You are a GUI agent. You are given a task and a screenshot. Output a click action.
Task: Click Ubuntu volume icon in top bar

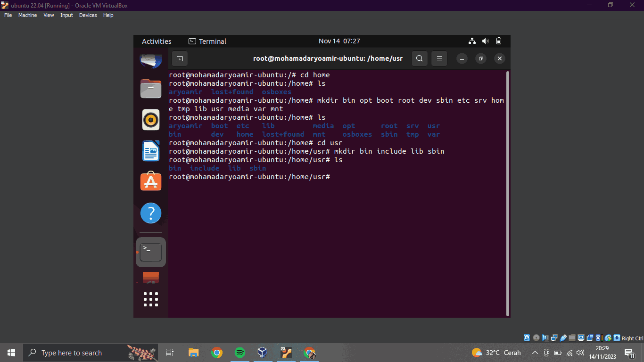(486, 41)
